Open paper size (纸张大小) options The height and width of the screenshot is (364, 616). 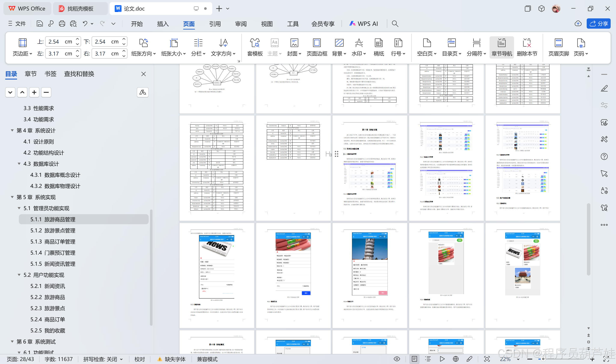[173, 47]
